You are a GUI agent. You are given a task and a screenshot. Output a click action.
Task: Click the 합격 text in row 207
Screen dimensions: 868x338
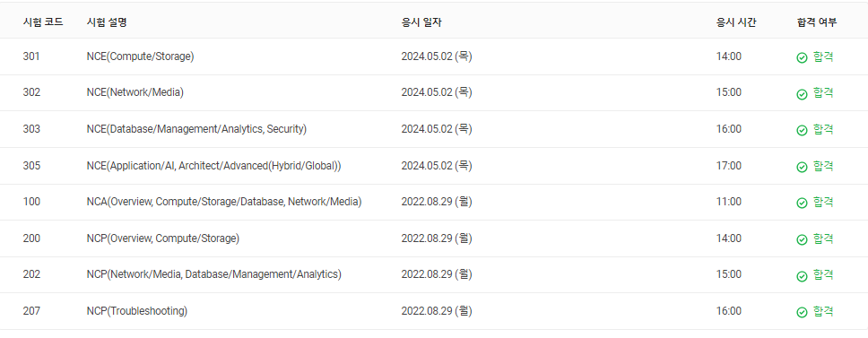point(823,311)
